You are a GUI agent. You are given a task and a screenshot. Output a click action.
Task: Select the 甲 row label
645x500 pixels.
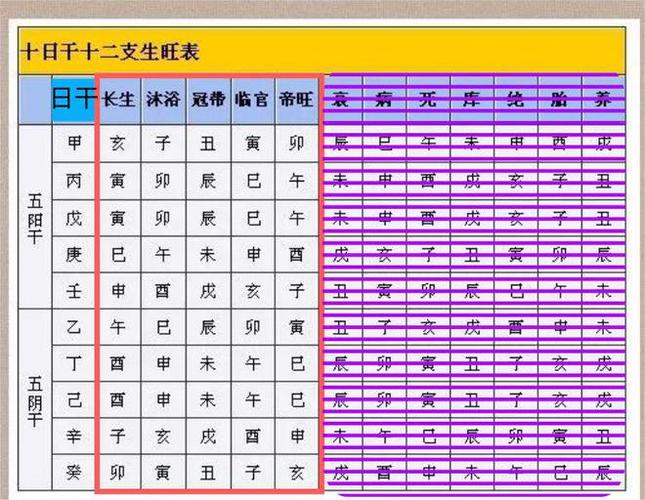coord(74,143)
